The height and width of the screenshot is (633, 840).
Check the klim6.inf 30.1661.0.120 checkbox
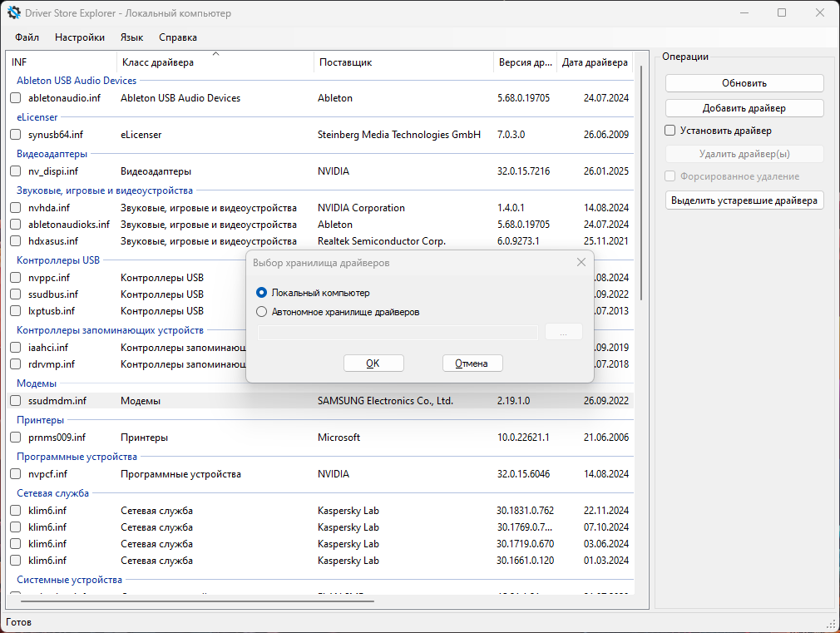16,560
